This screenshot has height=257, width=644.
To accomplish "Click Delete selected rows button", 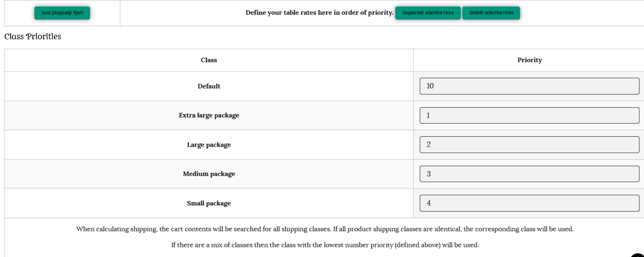I will click(x=491, y=13).
